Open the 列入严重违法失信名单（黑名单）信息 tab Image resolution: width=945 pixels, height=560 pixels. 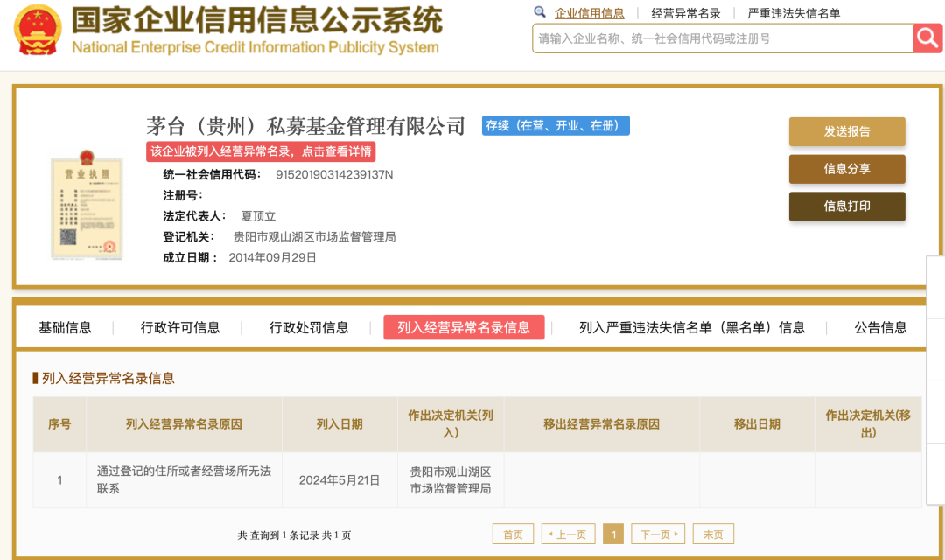(x=691, y=327)
